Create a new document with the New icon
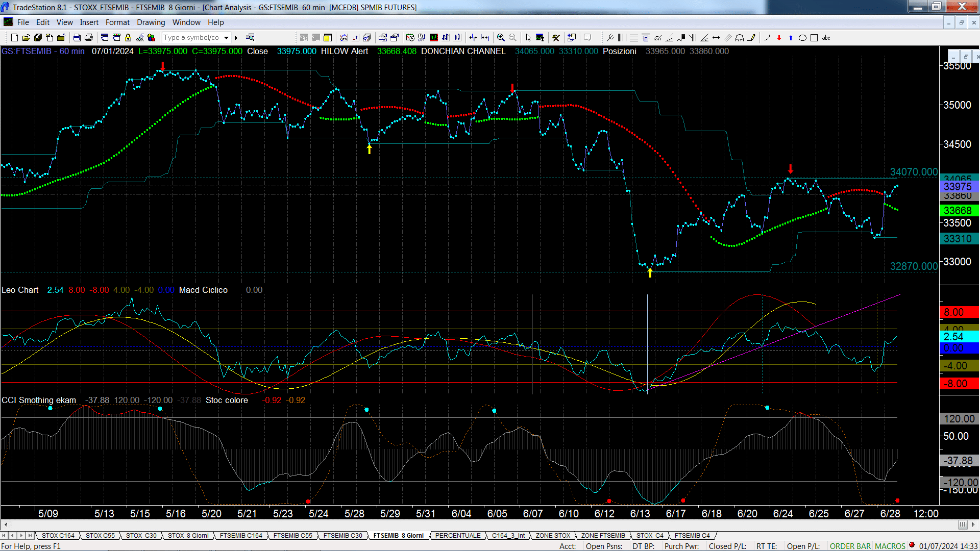This screenshot has height=551, width=980. point(14,37)
